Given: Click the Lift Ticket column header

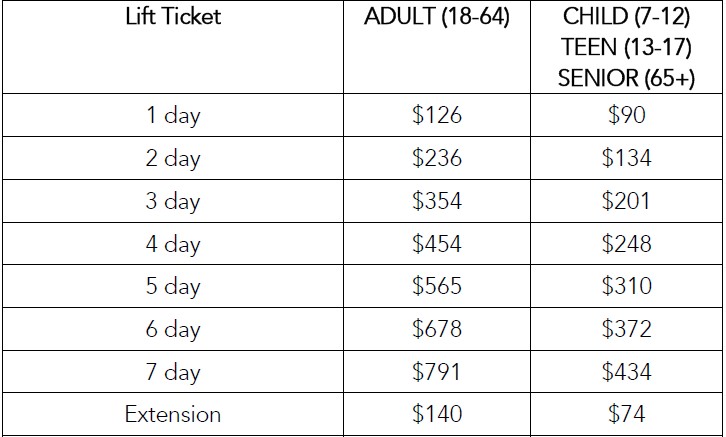Looking at the screenshot, I should [x=173, y=17].
